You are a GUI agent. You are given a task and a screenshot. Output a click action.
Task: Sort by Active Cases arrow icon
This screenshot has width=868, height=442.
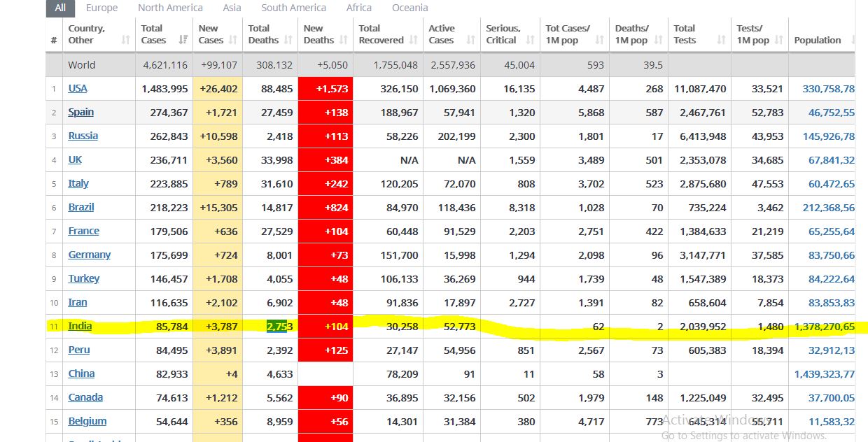tap(470, 41)
